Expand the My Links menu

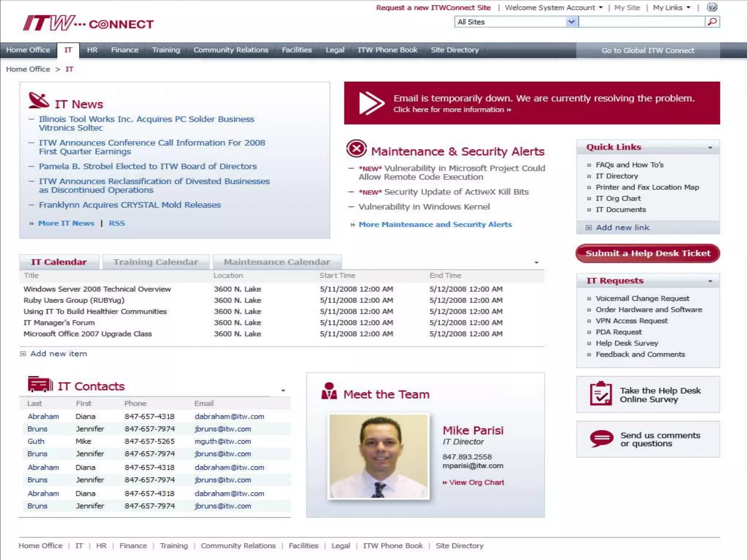[688, 8]
